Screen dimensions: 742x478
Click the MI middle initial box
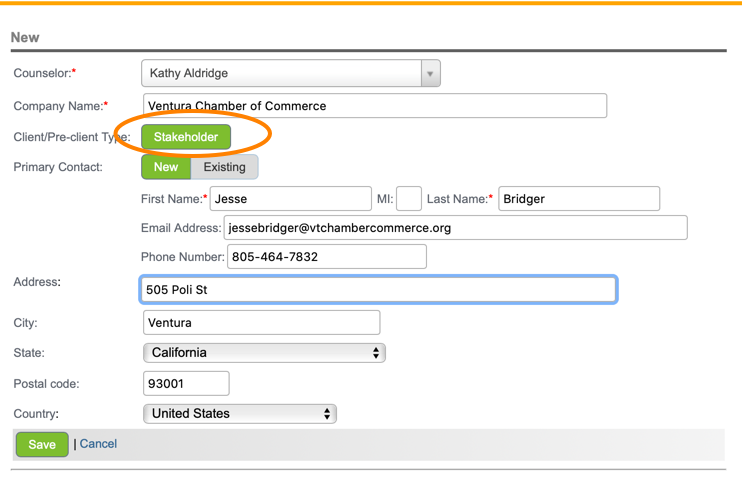(409, 199)
